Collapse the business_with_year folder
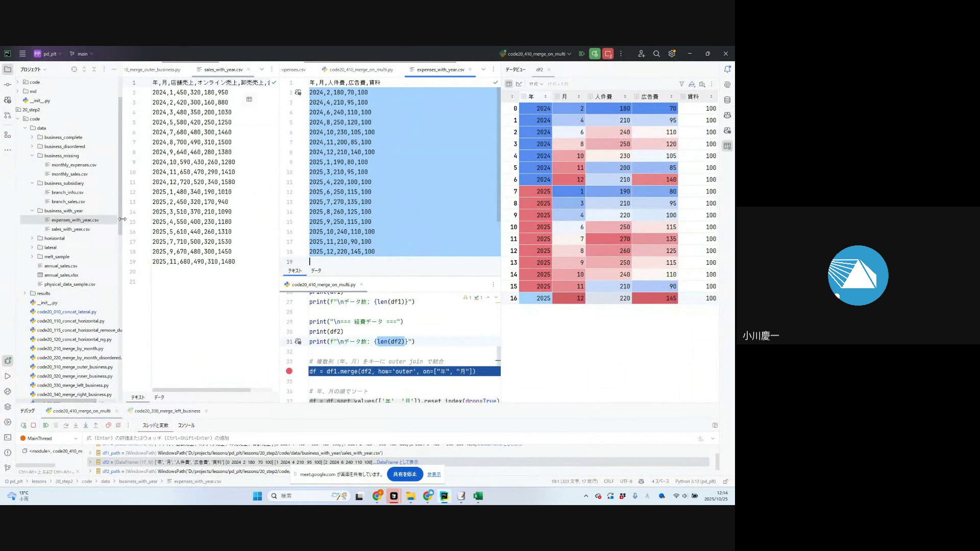The height and width of the screenshot is (551, 980). (32, 211)
